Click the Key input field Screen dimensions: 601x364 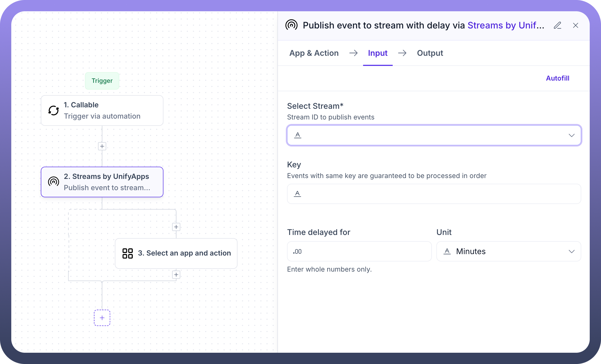click(434, 194)
